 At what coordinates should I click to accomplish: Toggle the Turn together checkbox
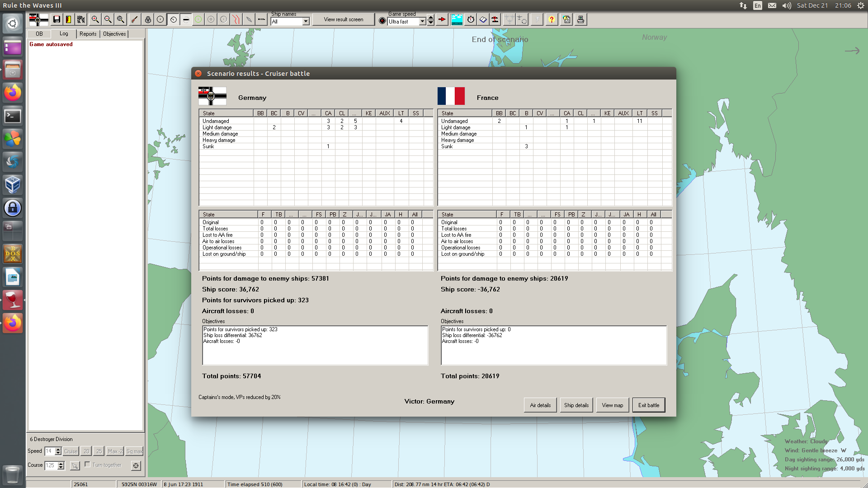[x=88, y=465]
